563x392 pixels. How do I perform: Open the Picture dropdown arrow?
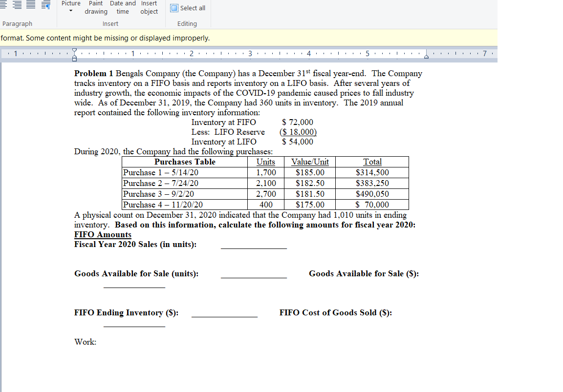[71, 11]
